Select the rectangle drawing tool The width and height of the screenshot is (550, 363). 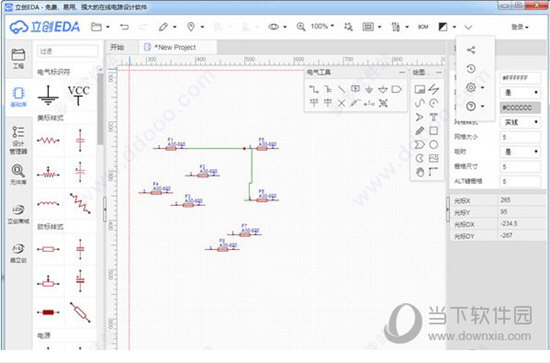[x=434, y=131]
